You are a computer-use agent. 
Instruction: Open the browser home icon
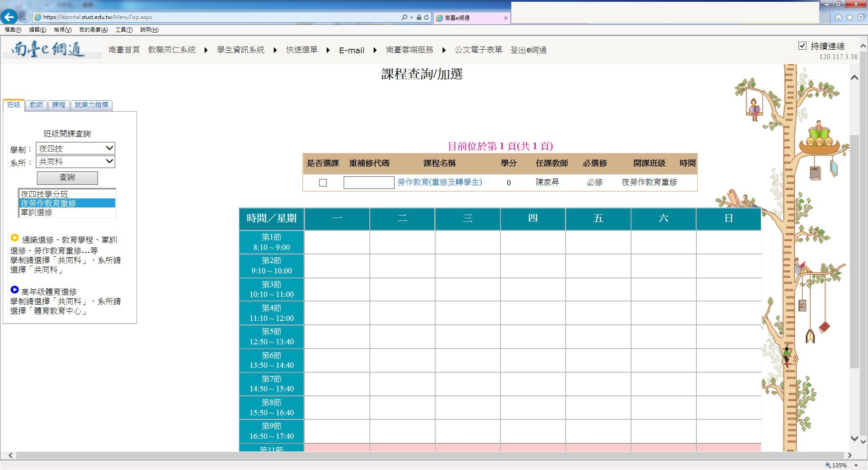point(839,17)
